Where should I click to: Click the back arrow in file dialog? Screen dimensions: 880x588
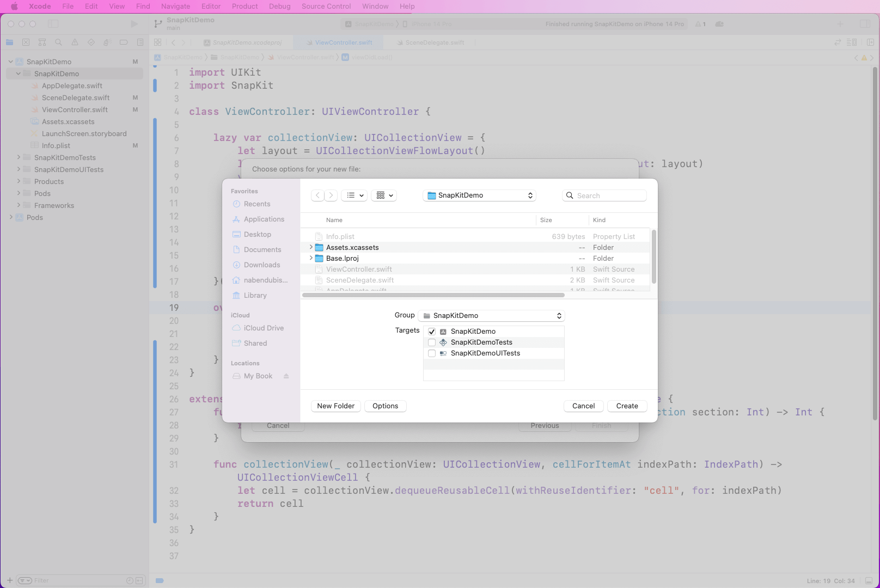318,195
